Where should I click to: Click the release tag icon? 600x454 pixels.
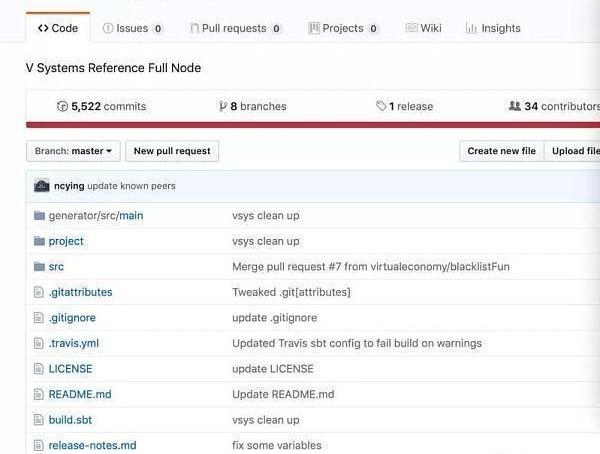click(381, 106)
